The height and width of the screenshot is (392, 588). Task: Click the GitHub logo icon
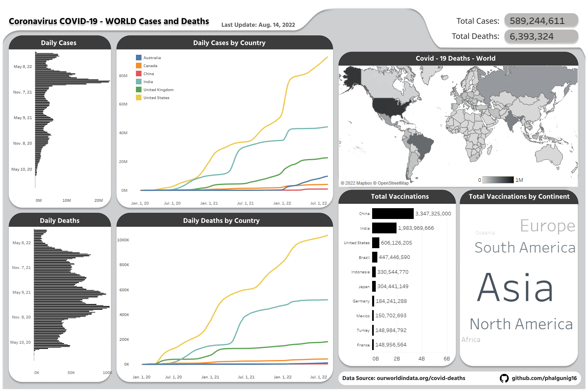tap(504, 378)
